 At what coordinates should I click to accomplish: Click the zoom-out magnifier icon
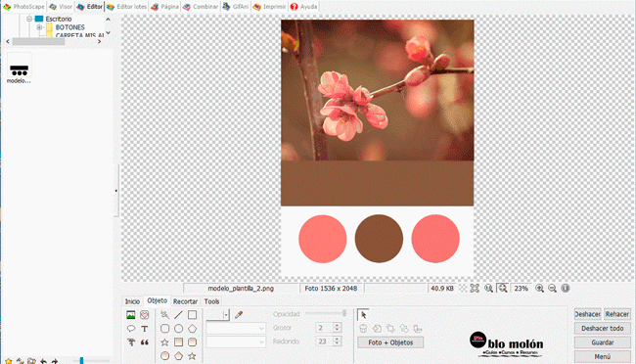pyautogui.click(x=553, y=288)
